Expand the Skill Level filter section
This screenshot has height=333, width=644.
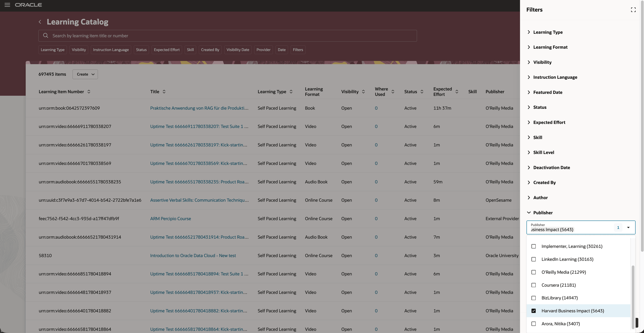point(529,152)
